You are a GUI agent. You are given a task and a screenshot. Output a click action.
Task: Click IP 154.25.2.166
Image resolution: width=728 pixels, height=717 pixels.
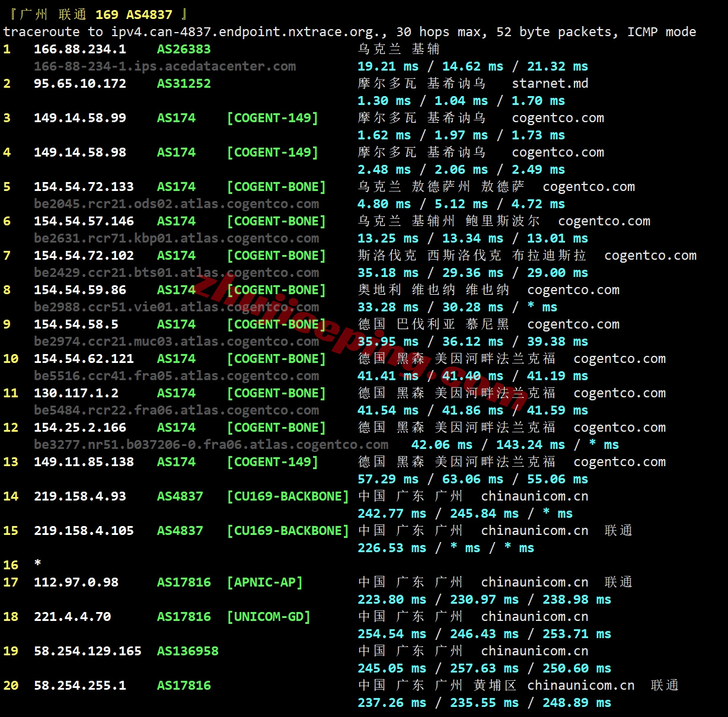80,428
